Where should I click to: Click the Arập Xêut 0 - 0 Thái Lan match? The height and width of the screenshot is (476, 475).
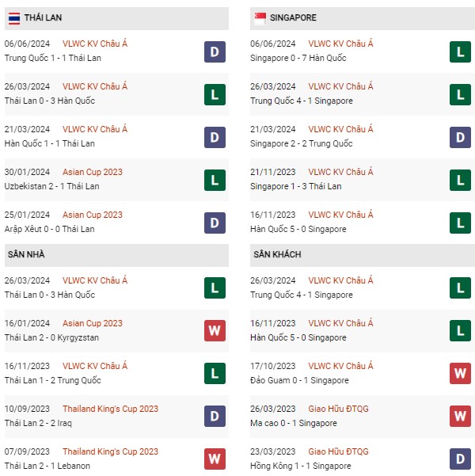tap(50, 229)
